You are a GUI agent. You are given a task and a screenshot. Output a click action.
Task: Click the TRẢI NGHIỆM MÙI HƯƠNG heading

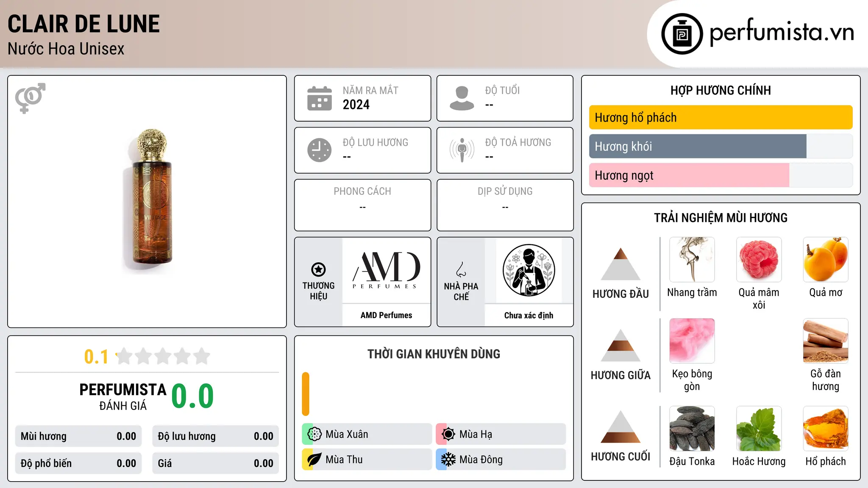tap(721, 218)
